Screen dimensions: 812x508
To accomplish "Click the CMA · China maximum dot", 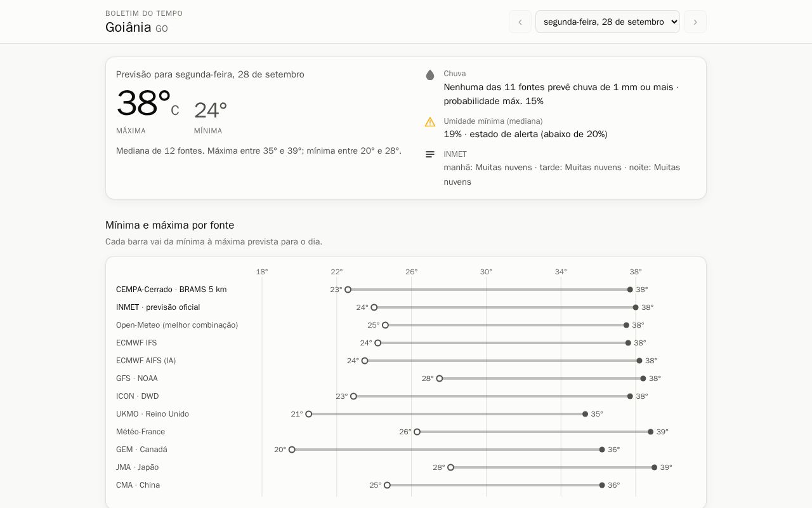I will click(602, 485).
